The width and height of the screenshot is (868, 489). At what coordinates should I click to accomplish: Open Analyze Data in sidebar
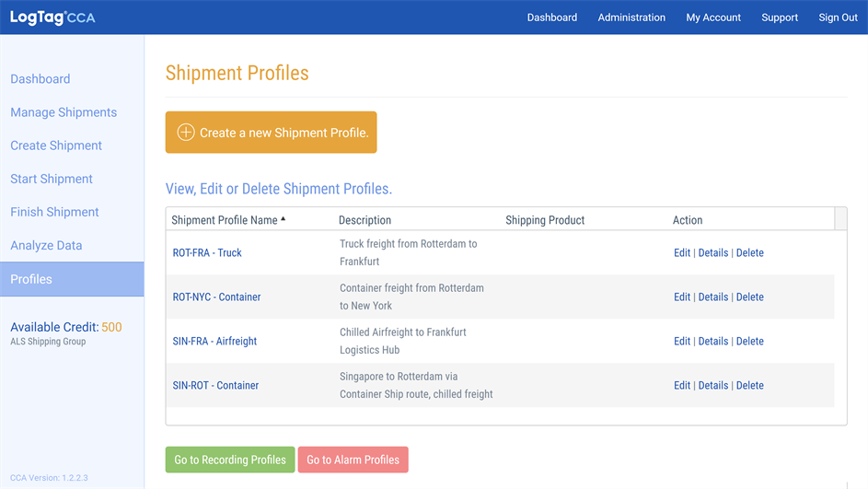[x=46, y=245]
